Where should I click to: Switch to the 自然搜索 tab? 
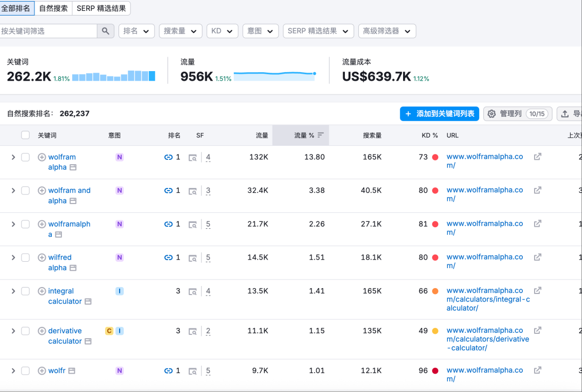pos(53,8)
